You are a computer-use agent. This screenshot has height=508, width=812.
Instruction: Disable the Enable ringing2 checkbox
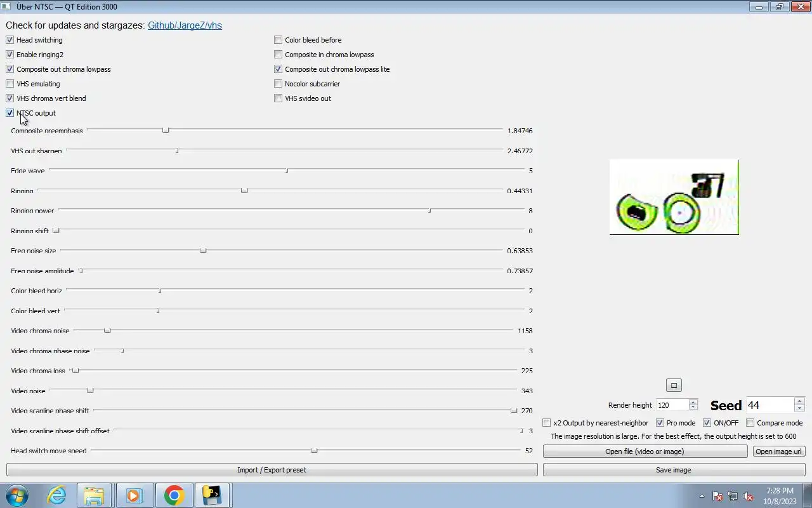10,55
